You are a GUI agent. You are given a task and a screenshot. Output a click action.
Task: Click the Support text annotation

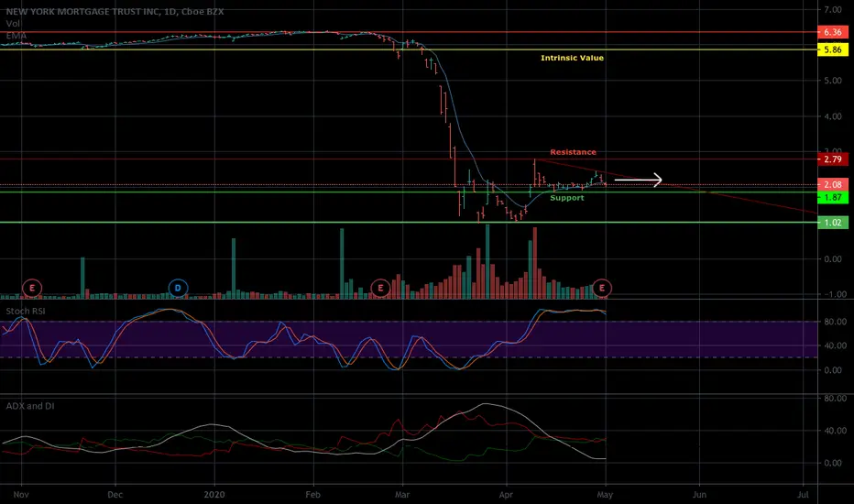tap(567, 198)
